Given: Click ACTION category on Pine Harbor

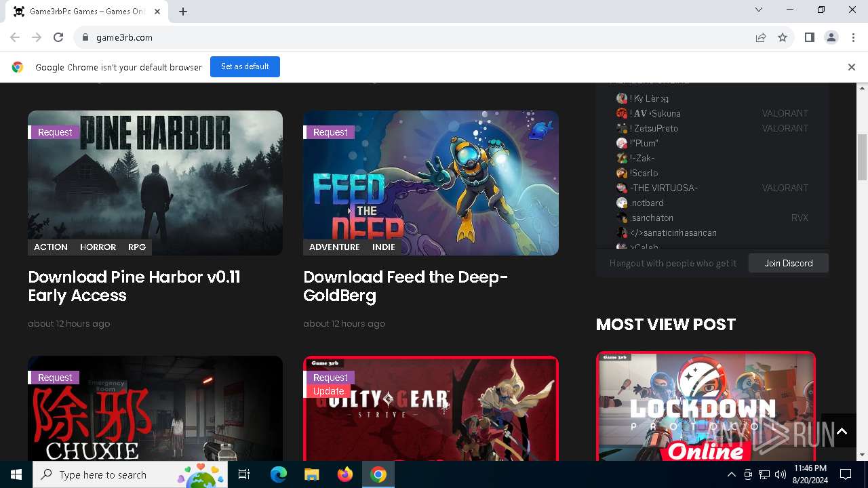Looking at the screenshot, I should [51, 247].
